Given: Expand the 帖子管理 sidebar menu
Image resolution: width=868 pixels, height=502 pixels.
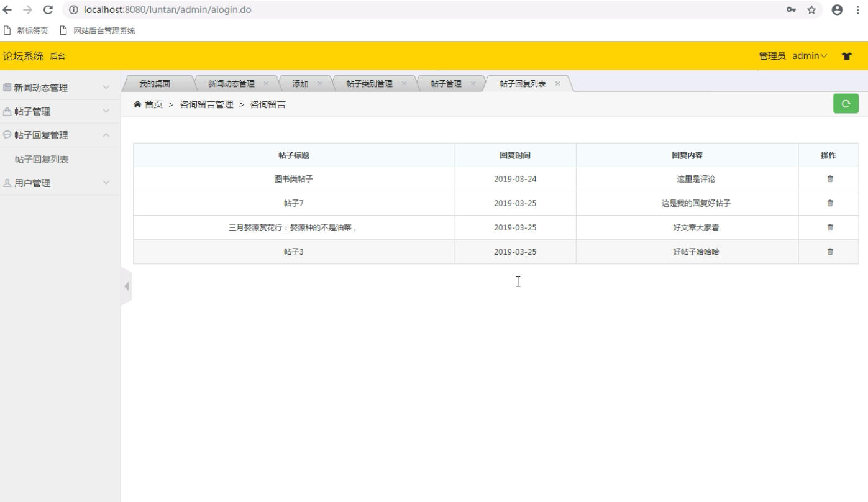Looking at the screenshot, I should 60,111.
